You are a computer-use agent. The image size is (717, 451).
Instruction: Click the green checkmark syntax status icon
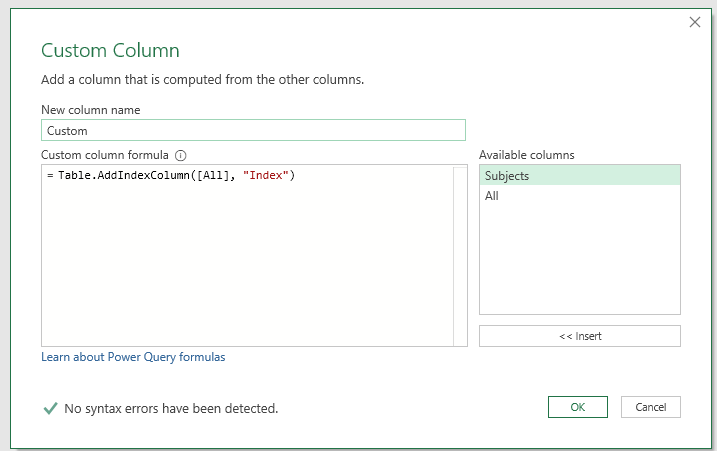click(50, 408)
